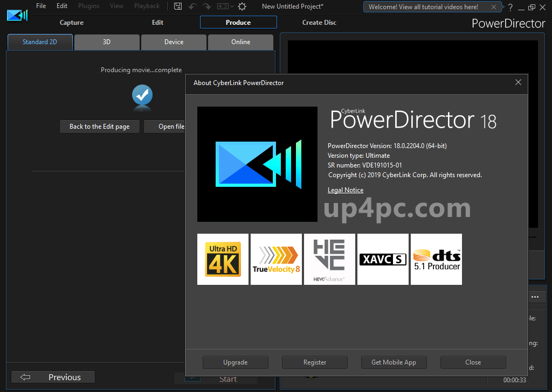
Task: Open the 4:3 aspect ratio dropdown
Action: pos(225,6)
